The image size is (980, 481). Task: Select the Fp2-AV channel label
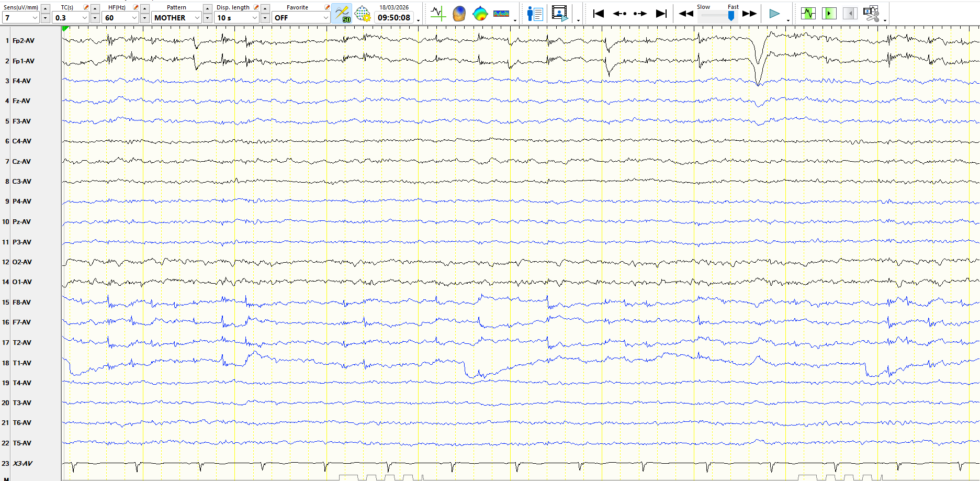[24, 41]
